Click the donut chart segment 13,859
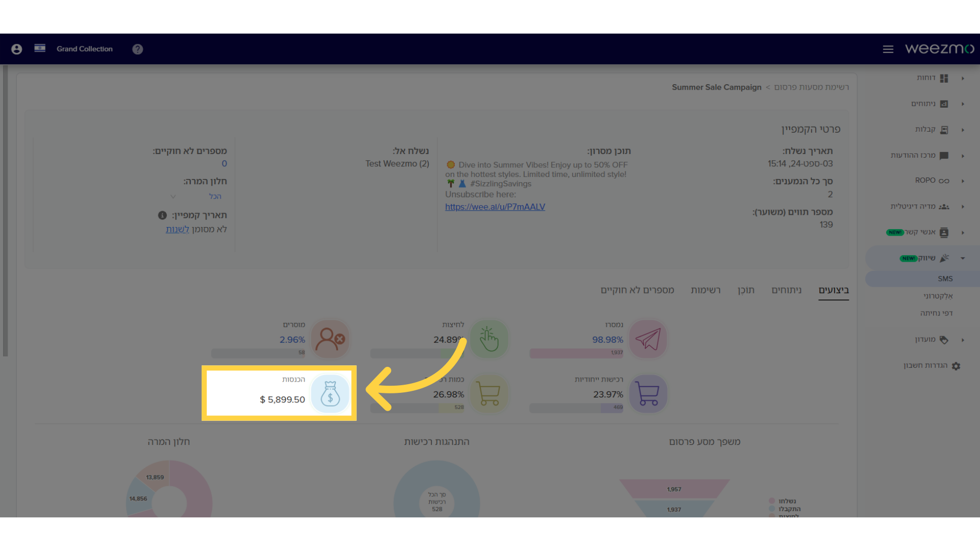980x551 pixels. 155,477
